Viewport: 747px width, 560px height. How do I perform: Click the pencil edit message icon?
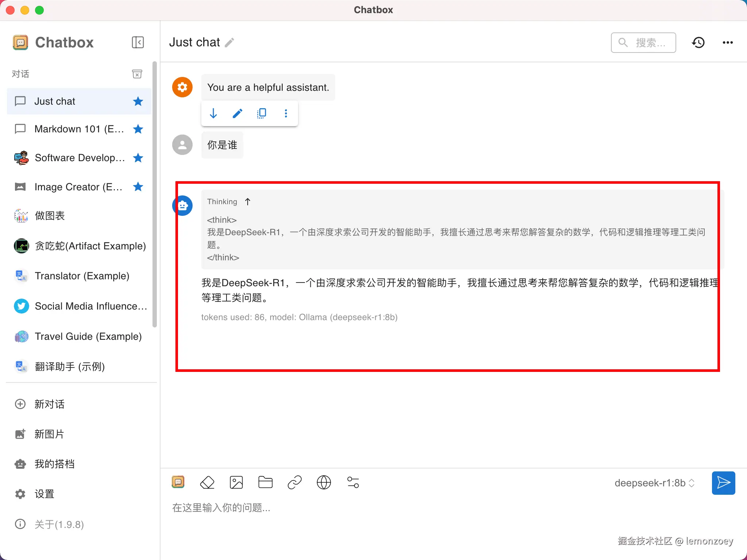click(x=237, y=114)
